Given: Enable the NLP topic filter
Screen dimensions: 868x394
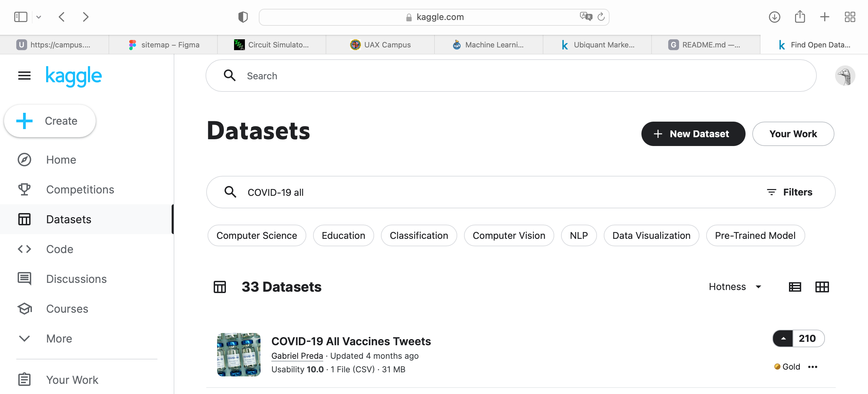Looking at the screenshot, I should coord(578,235).
